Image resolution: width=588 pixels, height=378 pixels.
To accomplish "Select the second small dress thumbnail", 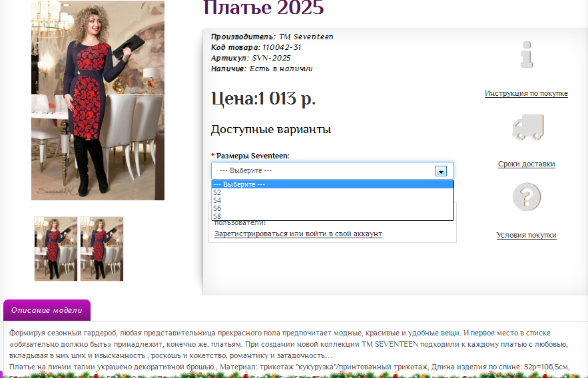I will pyautogui.click(x=102, y=249).
